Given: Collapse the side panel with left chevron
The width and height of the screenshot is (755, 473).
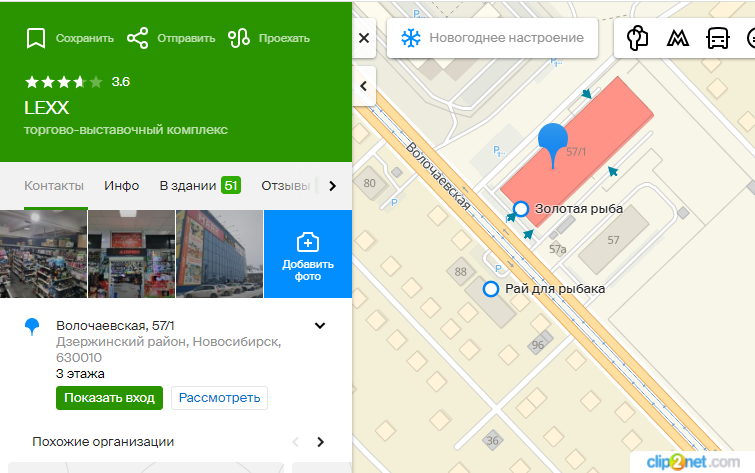Looking at the screenshot, I should (364, 86).
